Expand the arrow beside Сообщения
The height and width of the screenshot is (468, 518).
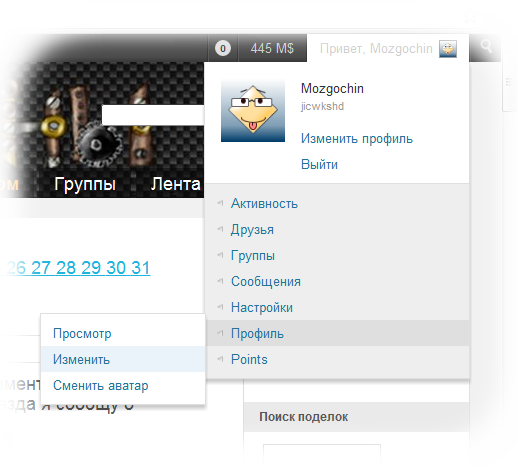click(220, 281)
